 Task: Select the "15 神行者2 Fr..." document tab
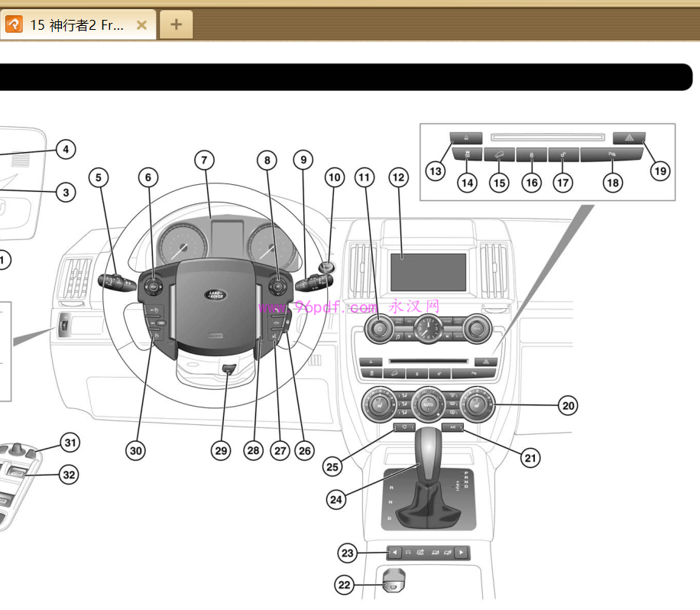click(76, 24)
